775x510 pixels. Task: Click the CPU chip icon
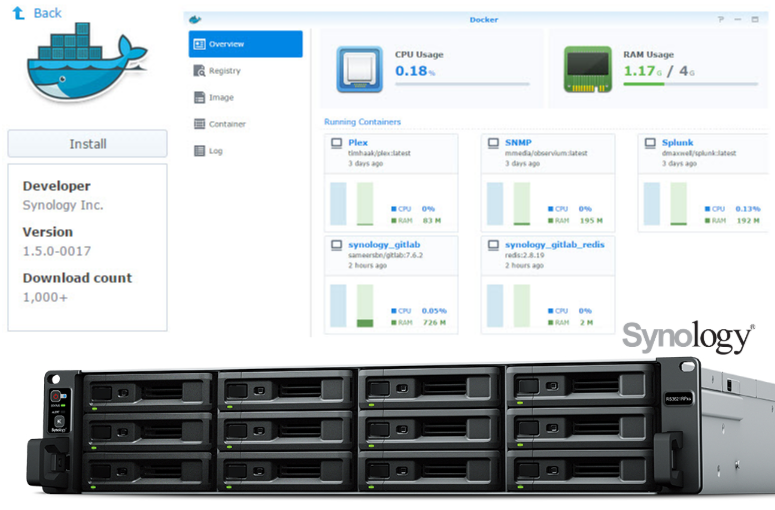359,69
